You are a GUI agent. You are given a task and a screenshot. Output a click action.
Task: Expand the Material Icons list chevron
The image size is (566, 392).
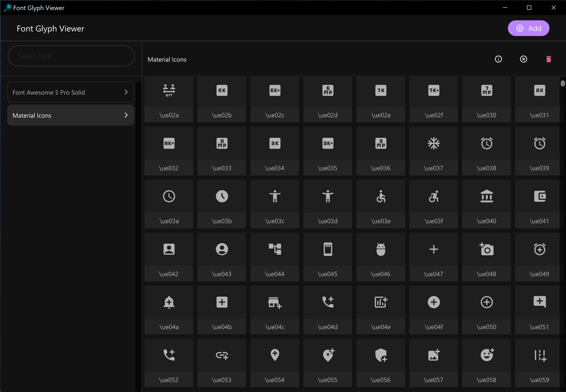click(126, 115)
